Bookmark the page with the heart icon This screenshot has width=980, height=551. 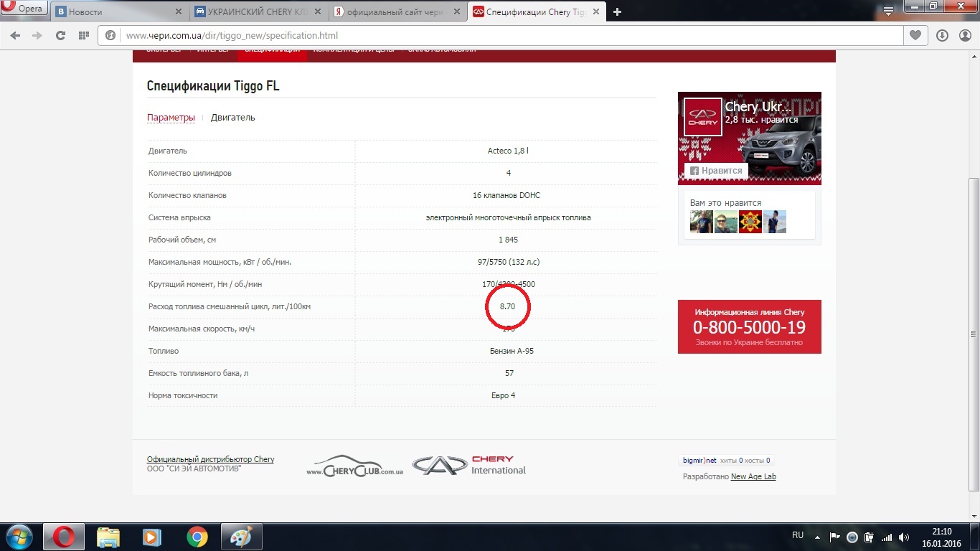point(915,35)
